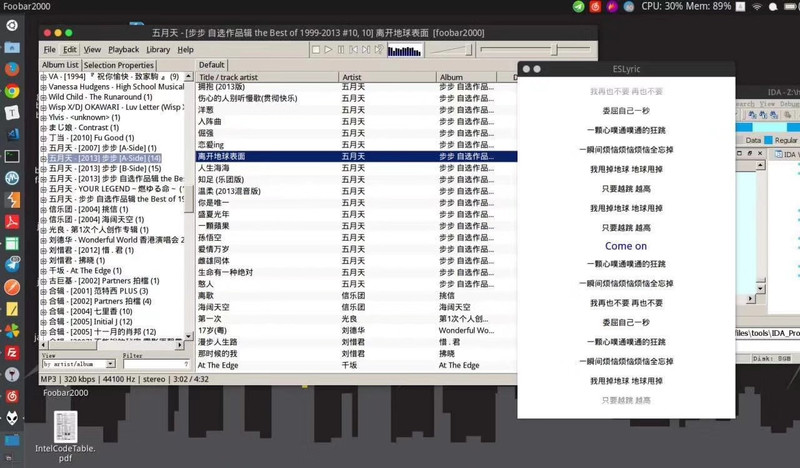This screenshot has width=800, height=468.
Task: Expand the 合辑 - [2005] Initial J node
Action: [x=44, y=322]
